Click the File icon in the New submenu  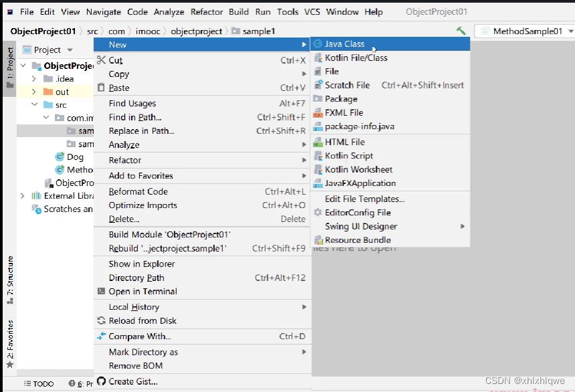click(318, 72)
